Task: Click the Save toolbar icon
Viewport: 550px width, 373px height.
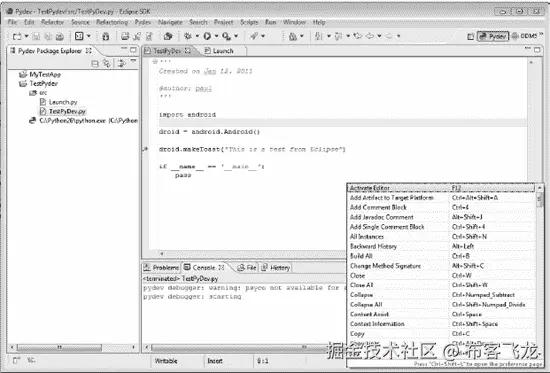Action: click(36, 36)
